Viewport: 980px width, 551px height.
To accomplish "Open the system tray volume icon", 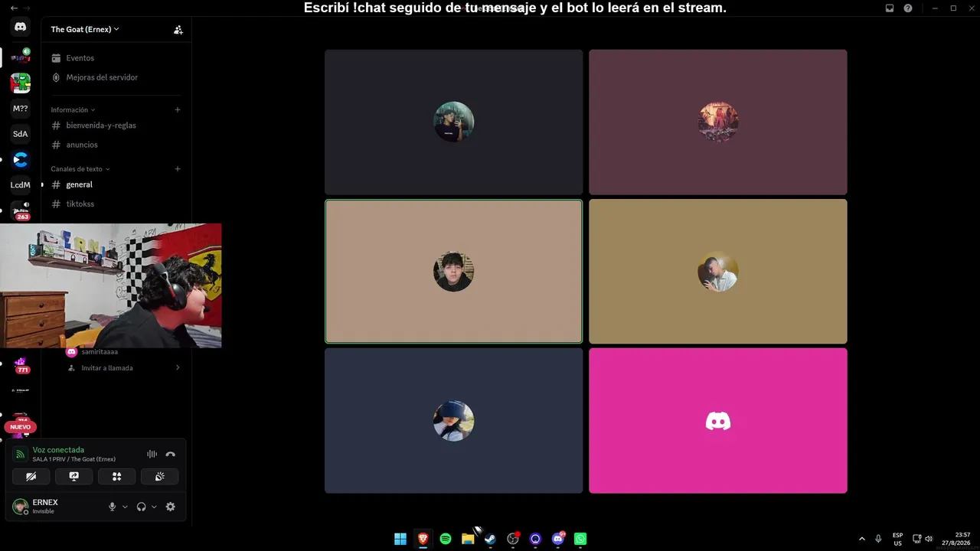I will pos(929,539).
